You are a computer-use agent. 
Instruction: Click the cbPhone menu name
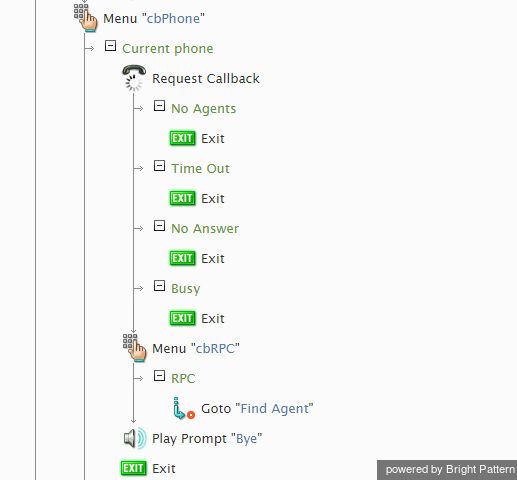point(173,18)
